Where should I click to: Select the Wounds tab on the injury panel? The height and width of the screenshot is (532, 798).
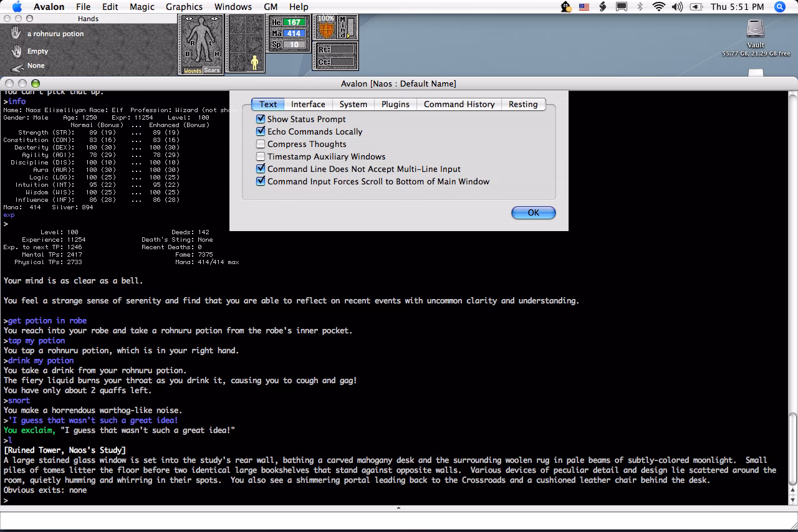pyautogui.click(x=192, y=70)
